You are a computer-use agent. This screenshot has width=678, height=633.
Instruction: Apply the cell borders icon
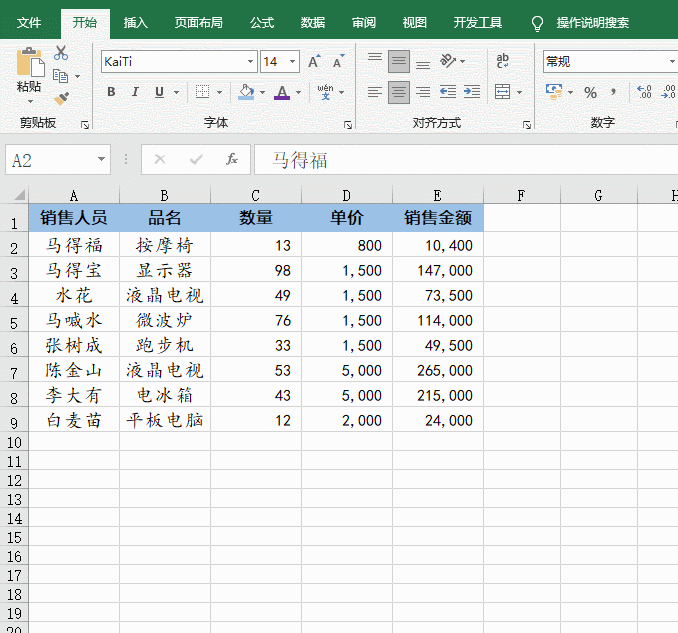[202, 92]
